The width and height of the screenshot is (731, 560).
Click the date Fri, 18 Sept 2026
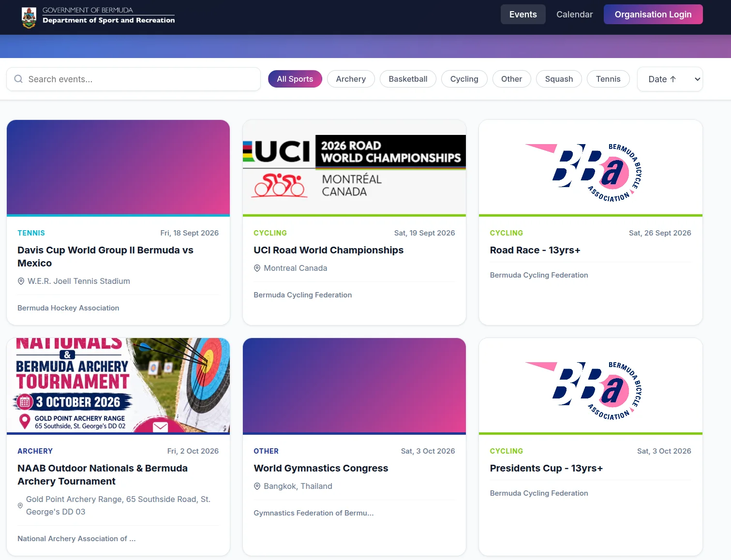[190, 233]
